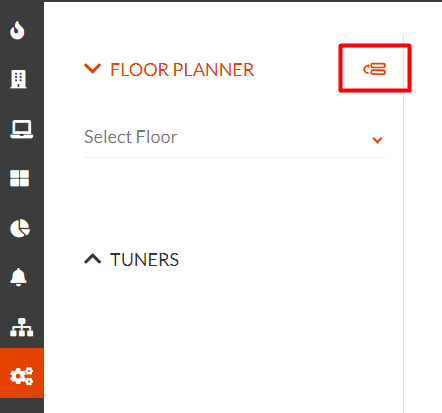
Task: Select the hierarchy network tree icon
Action: pos(22,327)
